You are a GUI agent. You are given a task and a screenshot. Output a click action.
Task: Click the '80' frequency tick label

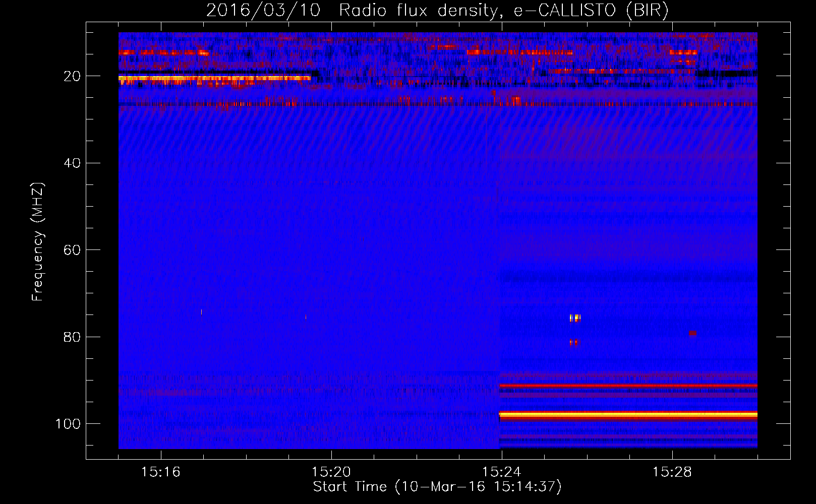pyautogui.click(x=72, y=337)
